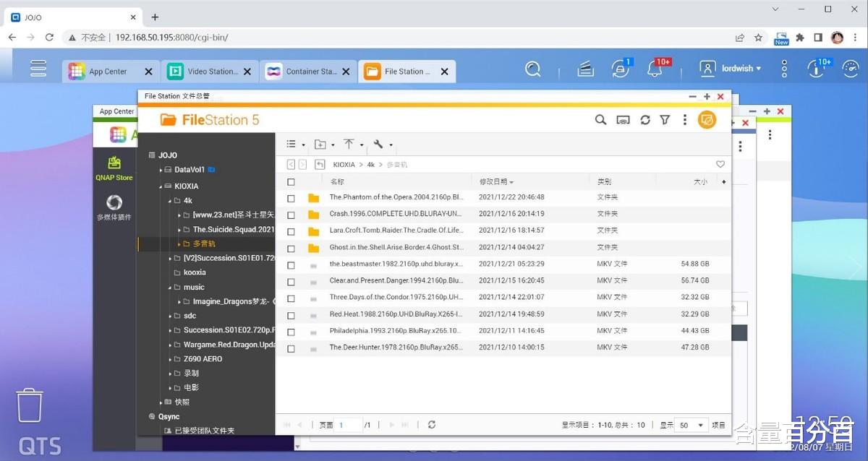868x461 pixels.
Task: Click Chrome bookmark star icon
Action: (x=758, y=37)
